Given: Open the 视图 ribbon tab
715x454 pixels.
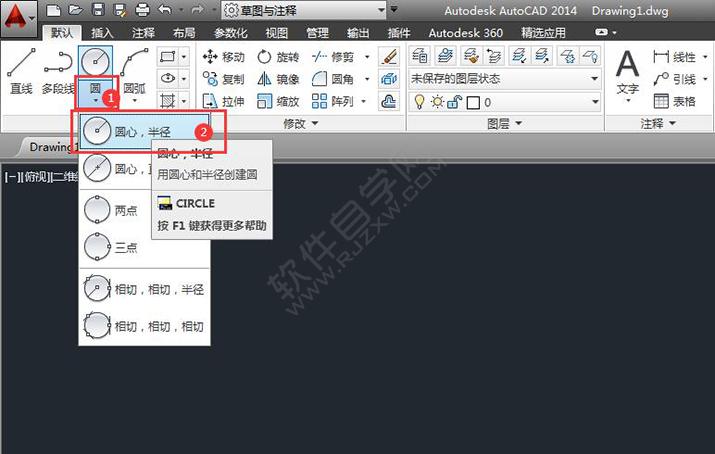Looking at the screenshot, I should (x=276, y=33).
